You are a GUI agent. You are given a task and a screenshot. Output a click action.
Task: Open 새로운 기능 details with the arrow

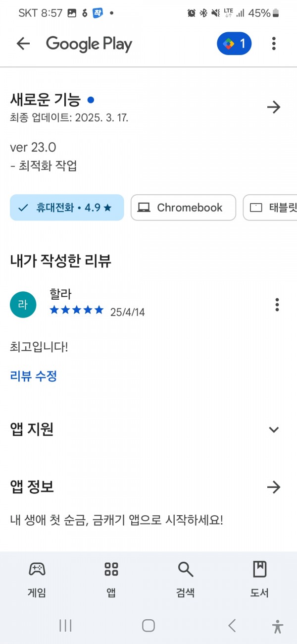point(274,107)
